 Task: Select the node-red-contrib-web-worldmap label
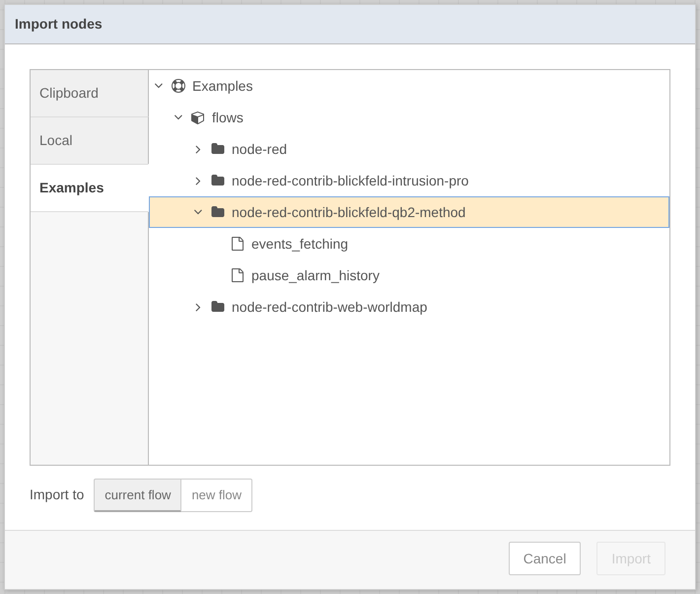click(x=329, y=307)
